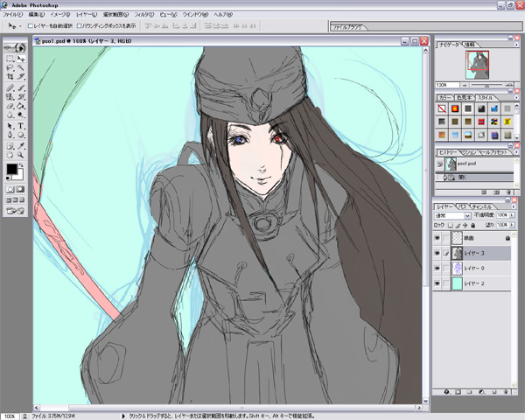Select the Move tool in toolbox
The image size is (525, 420).
(x=21, y=59)
